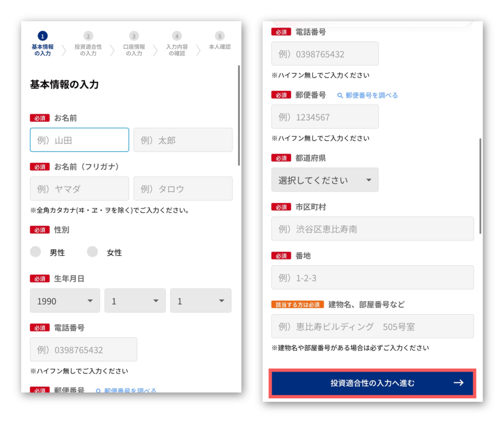Click the 口座情報の入力 step label

[134, 50]
